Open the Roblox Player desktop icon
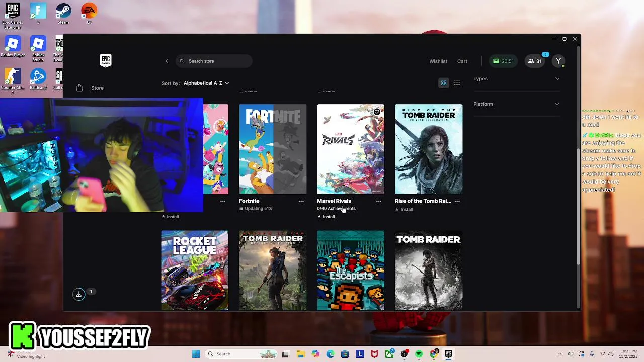This screenshot has height=362, width=644. click(x=13, y=46)
